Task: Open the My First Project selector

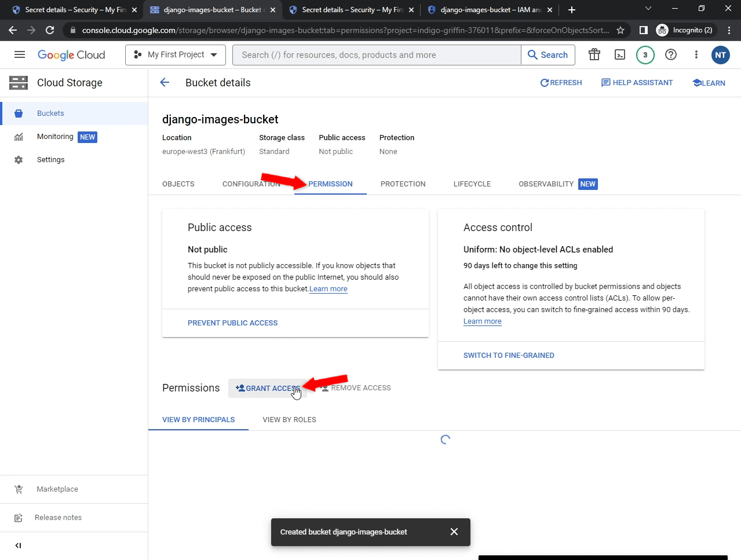Action: 175,54
